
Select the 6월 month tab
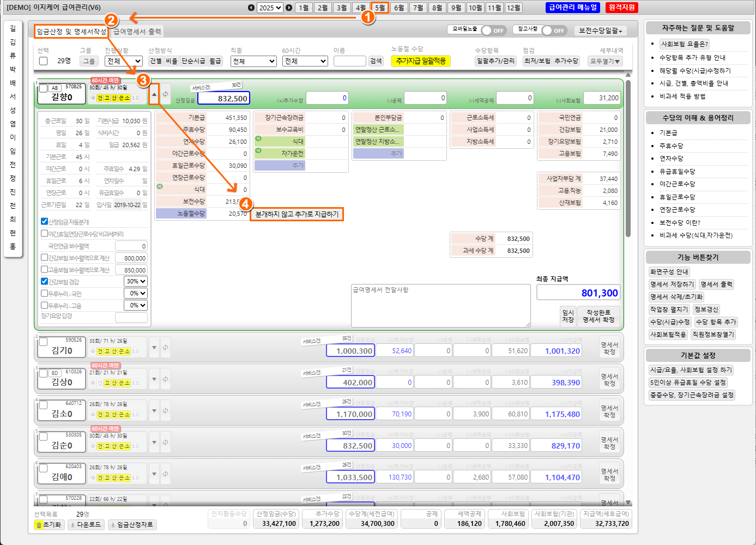(x=399, y=8)
